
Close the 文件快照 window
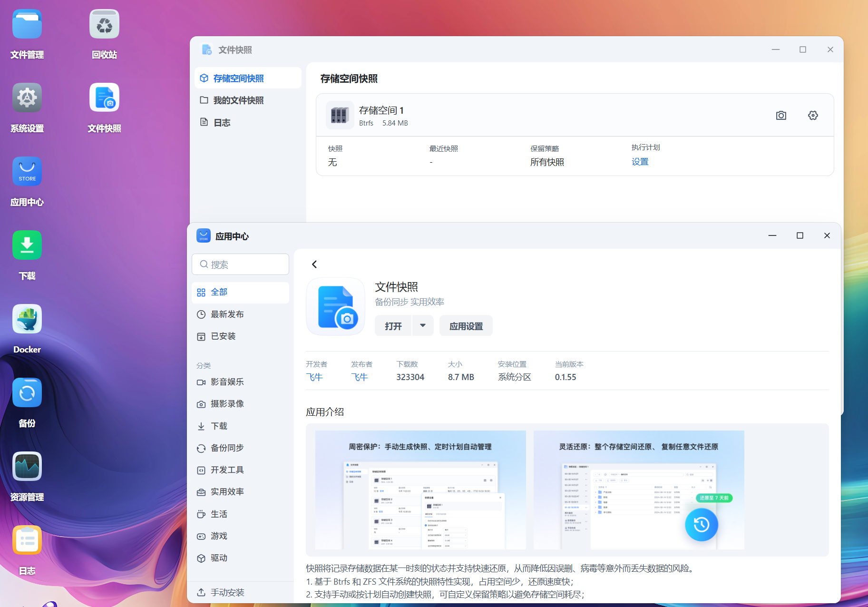pos(830,49)
